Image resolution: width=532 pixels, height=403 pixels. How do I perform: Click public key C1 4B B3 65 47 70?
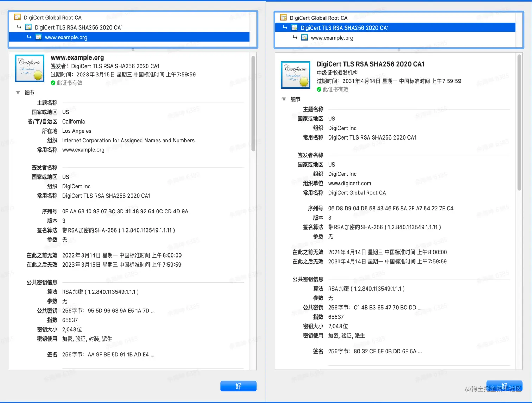[375, 308]
